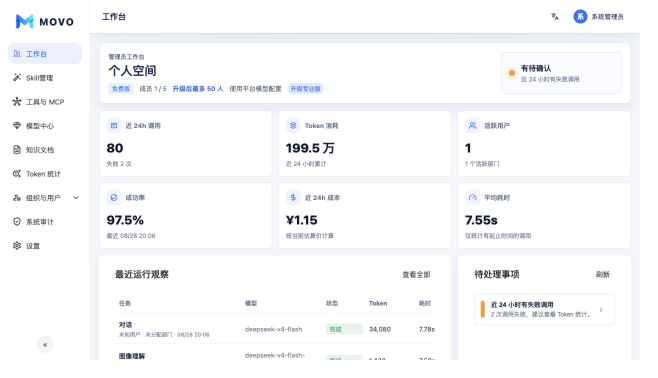Open 设置 label in sidebar

click(33, 246)
